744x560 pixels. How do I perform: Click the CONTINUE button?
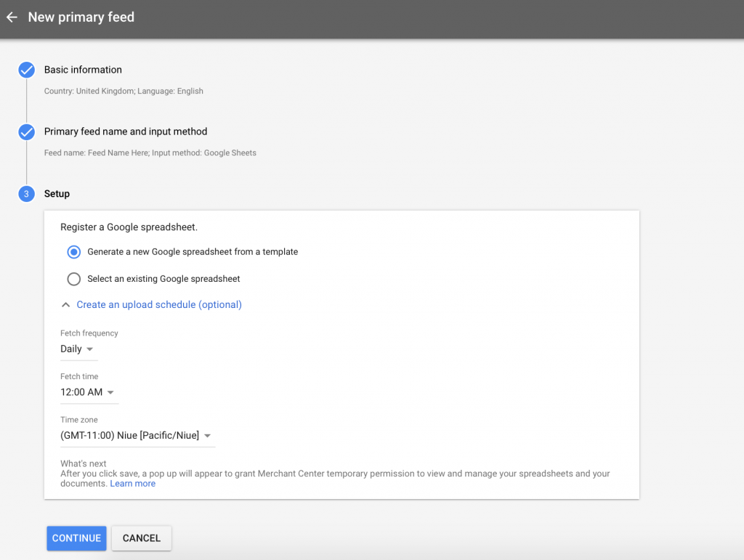76,538
